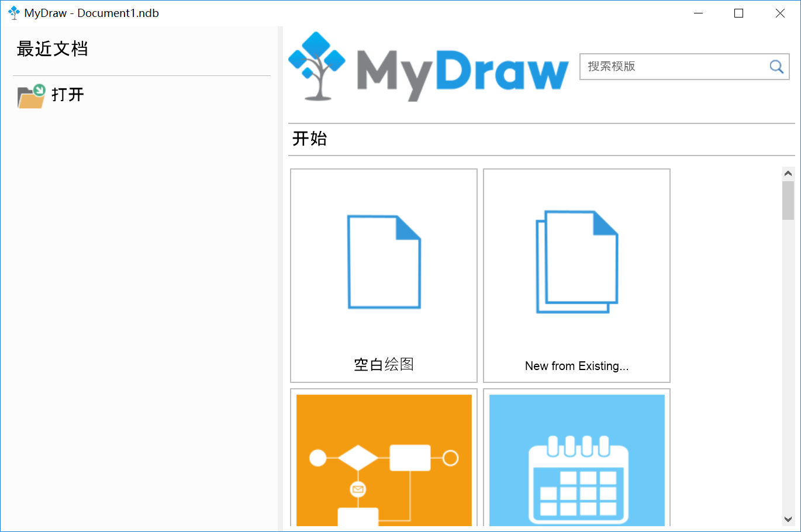Click the MyDraw logo image
The width and height of the screenshot is (801, 532).
(429, 67)
